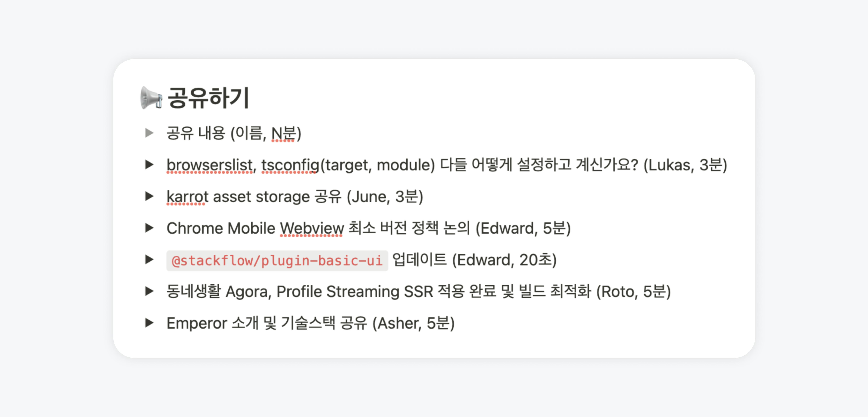
Task: Expand the karrot asset storage toggle
Action: (x=149, y=196)
